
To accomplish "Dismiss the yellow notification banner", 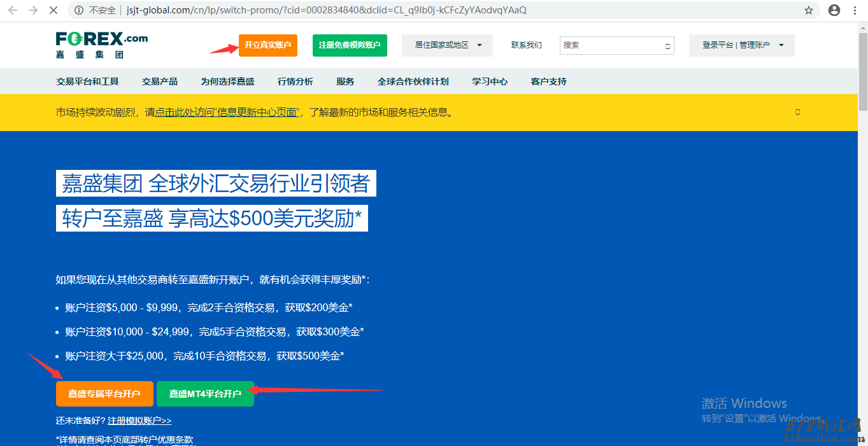I will (x=797, y=112).
